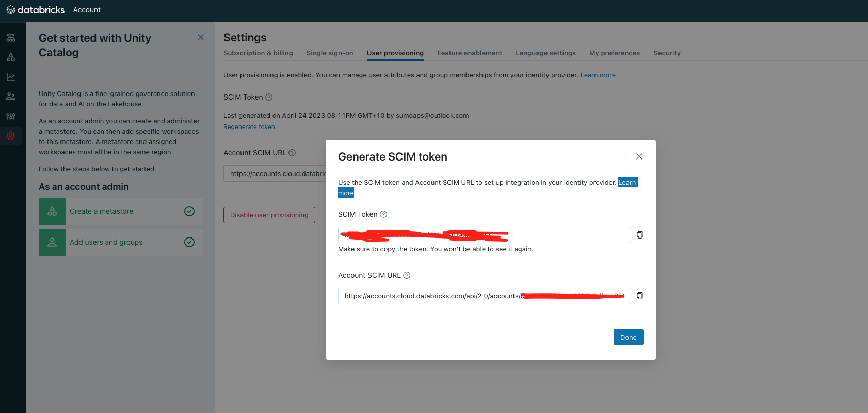This screenshot has height=413, width=868.
Task: Click help icon next to Account SCIM URL in dialog
Action: (x=407, y=275)
